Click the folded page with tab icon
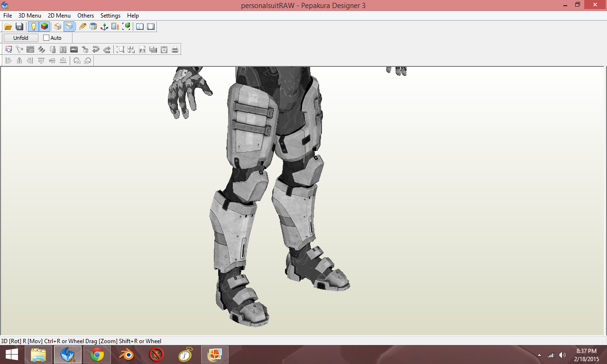Viewport: 607px width, 364px height. tap(52, 49)
